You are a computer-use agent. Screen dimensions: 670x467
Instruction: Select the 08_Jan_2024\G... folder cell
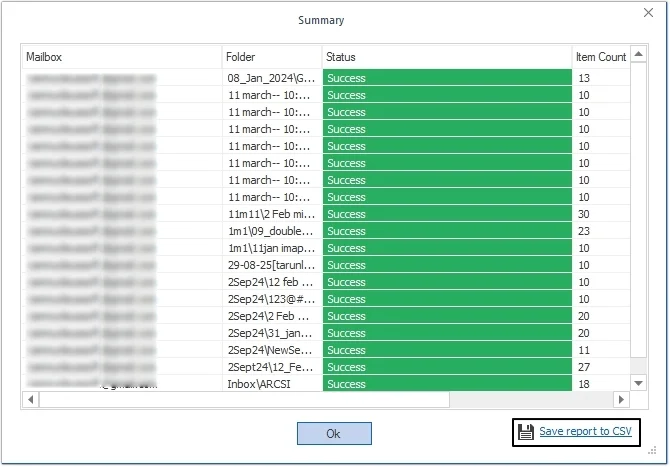(x=272, y=78)
